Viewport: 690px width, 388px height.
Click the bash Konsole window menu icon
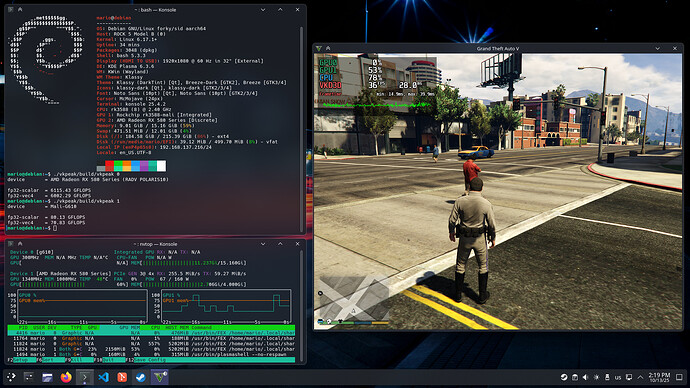(11, 9)
